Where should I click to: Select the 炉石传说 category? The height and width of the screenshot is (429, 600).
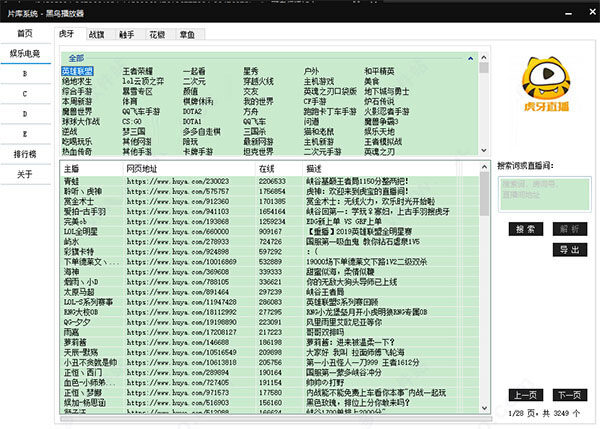379,101
